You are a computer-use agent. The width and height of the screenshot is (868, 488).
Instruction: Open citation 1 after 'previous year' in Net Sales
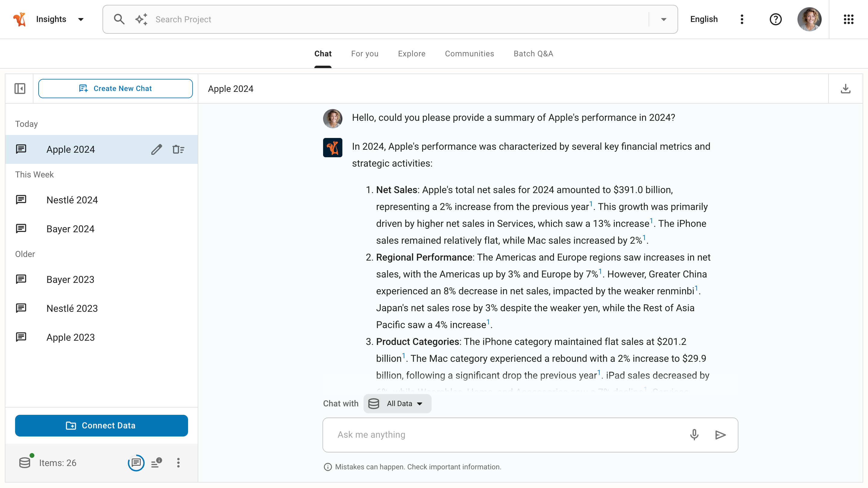(x=591, y=204)
